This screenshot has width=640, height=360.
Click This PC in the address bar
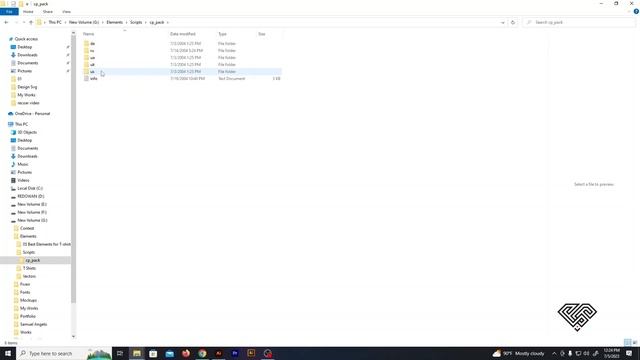(x=55, y=22)
